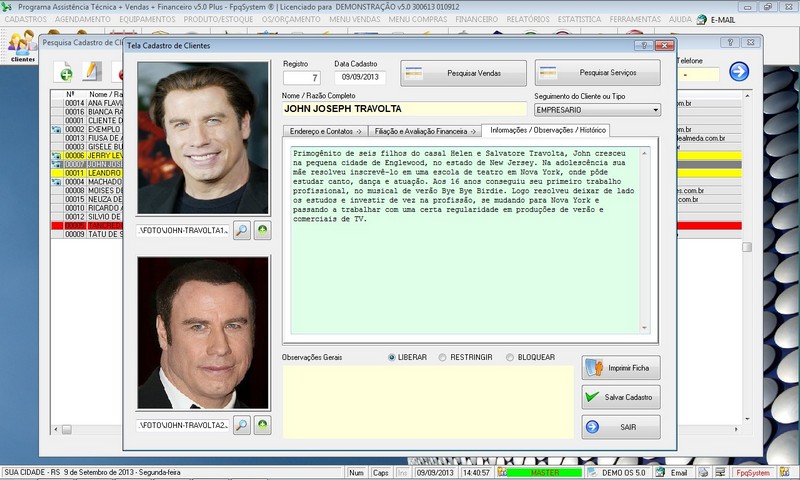
Task: Select row 00011 LEANDRO in client list
Action: click(87, 173)
